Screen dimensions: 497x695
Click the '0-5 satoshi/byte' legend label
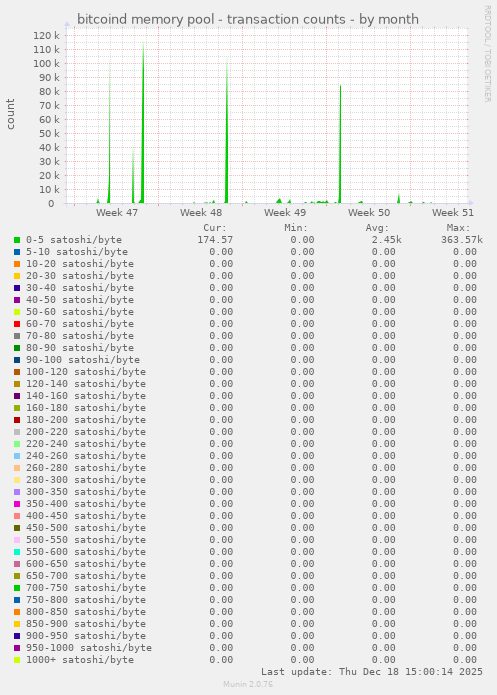click(74, 240)
